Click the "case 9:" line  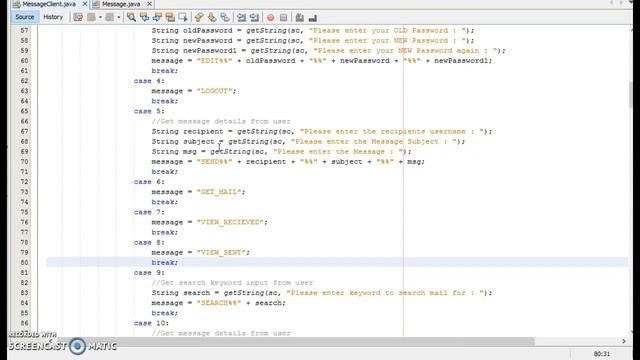(149, 273)
